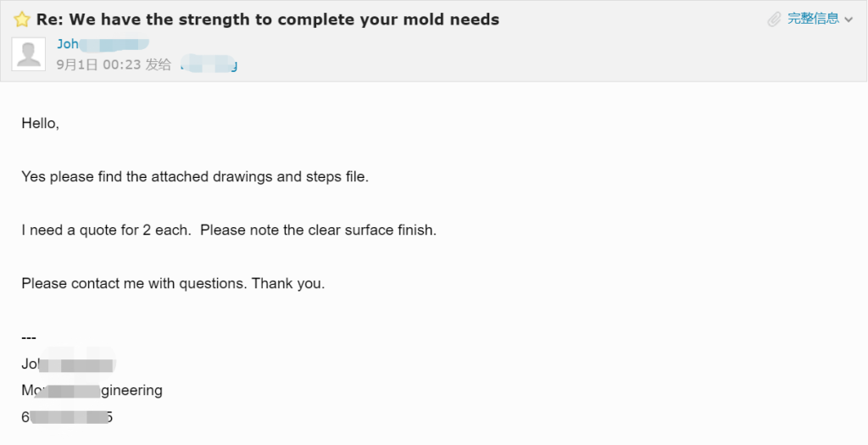Click the blurred phone number in signature

coord(67,417)
